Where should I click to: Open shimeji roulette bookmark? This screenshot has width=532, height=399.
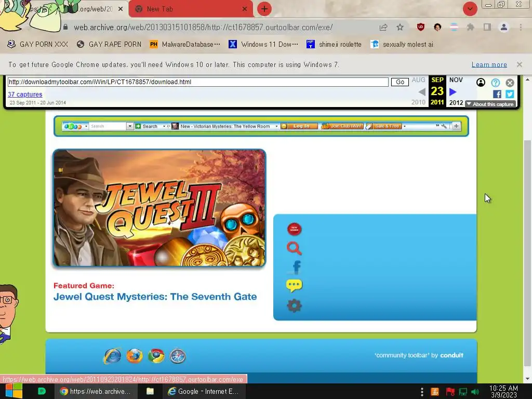point(334,45)
